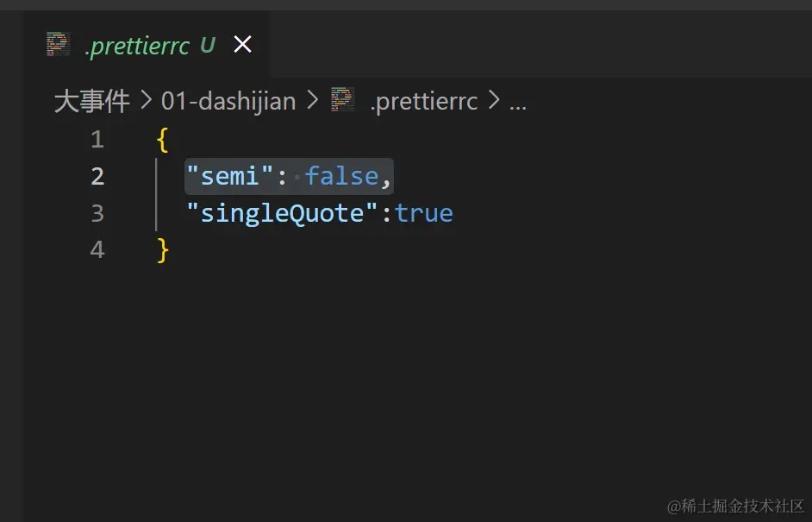Expand the ... breadcrumb at the end

pos(518,101)
